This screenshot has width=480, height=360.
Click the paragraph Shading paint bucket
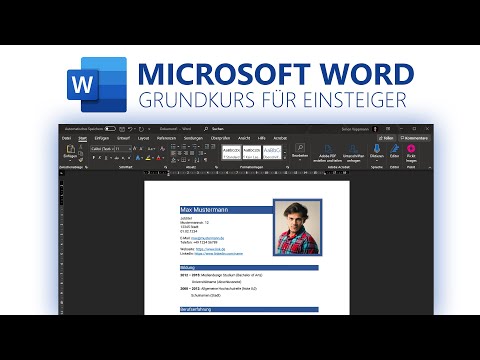(x=173, y=160)
